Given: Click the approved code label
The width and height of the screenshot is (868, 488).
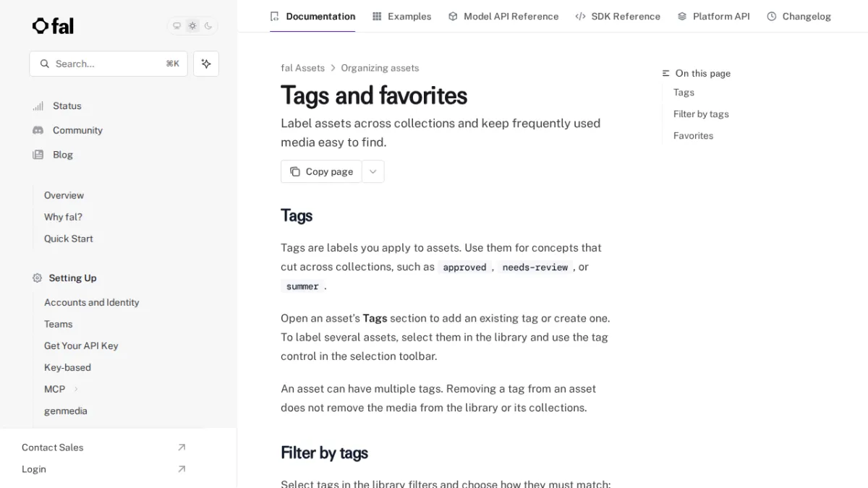Looking at the screenshot, I should 464,267.
